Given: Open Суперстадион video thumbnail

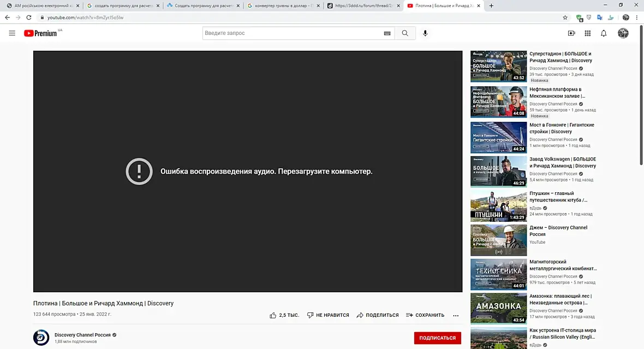Looking at the screenshot, I should pyautogui.click(x=498, y=66).
